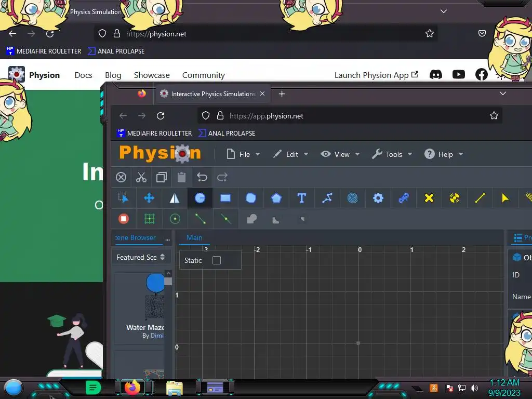Select the yellow motor joint tool
Image resolution: width=532 pixels, height=399 pixels.
coord(454,198)
